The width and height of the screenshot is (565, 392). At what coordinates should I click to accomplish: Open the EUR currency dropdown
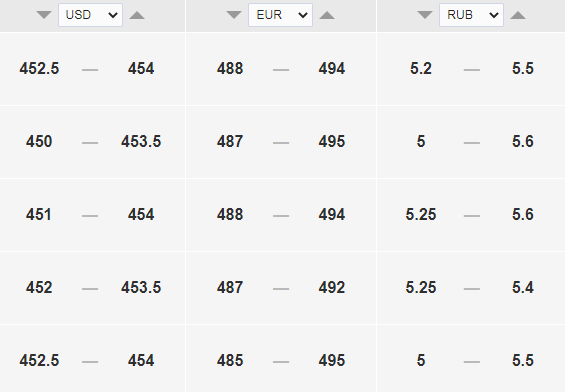280,15
